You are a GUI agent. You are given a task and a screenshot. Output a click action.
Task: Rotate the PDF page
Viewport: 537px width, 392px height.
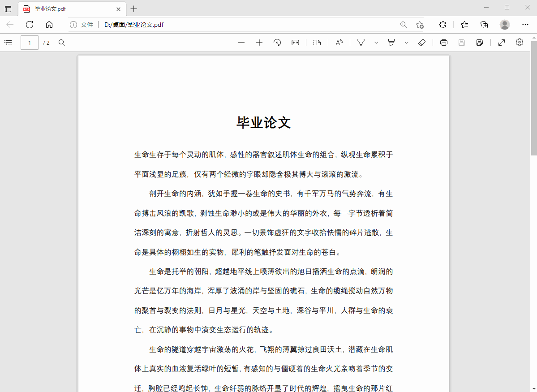click(x=277, y=43)
